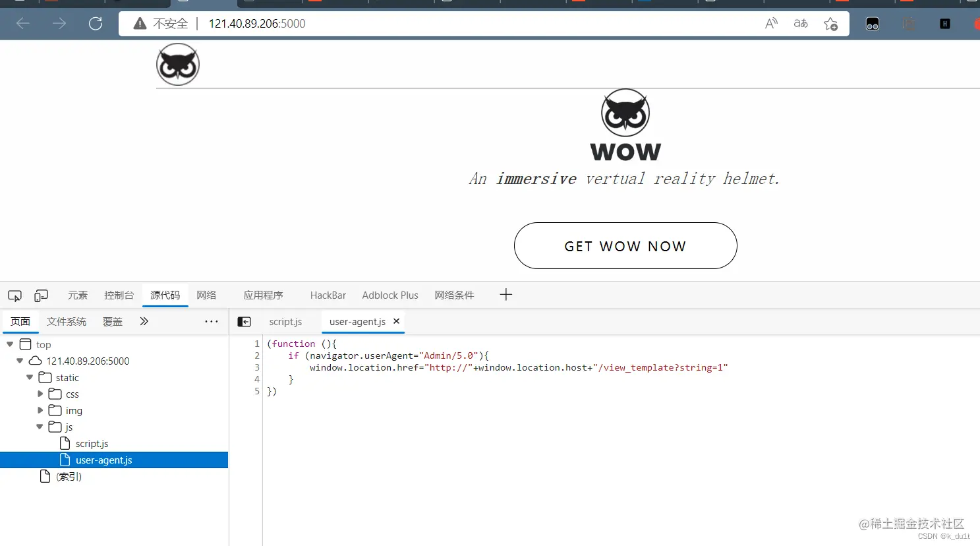This screenshot has width=980, height=546.
Task: Click the address bar URL 121.40.89.206:5000
Action: (x=257, y=24)
